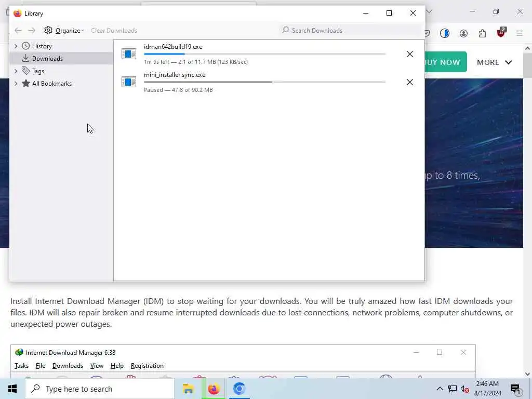
Task: Click the IDM logo icon in screenshot
Action: click(x=19, y=353)
